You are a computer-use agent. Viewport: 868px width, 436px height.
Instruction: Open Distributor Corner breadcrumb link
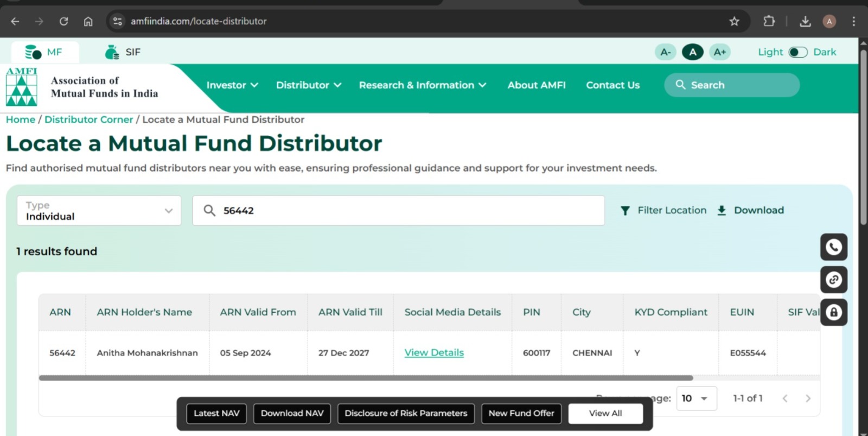(x=88, y=119)
